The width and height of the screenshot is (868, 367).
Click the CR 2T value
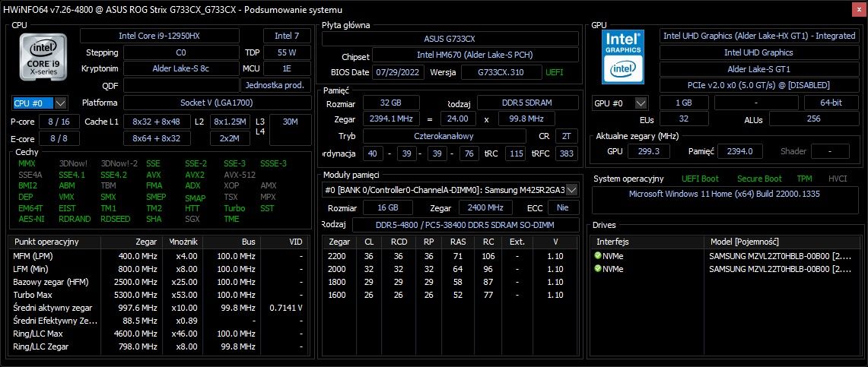coord(566,136)
